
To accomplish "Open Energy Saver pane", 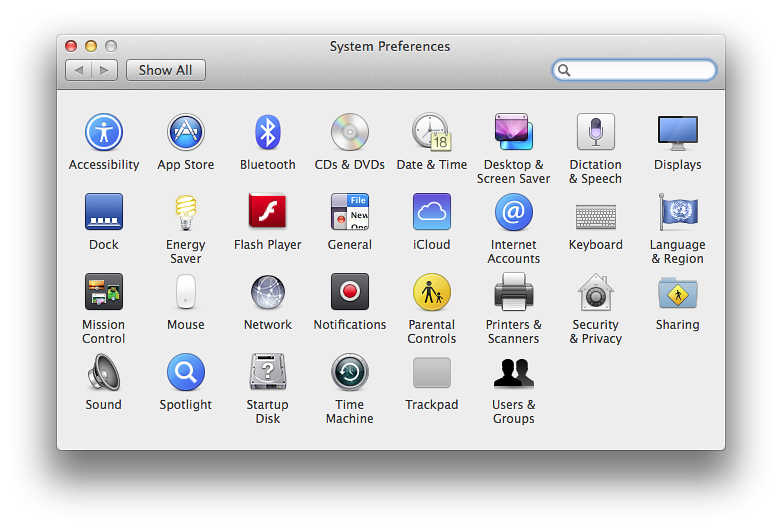I will (x=186, y=212).
